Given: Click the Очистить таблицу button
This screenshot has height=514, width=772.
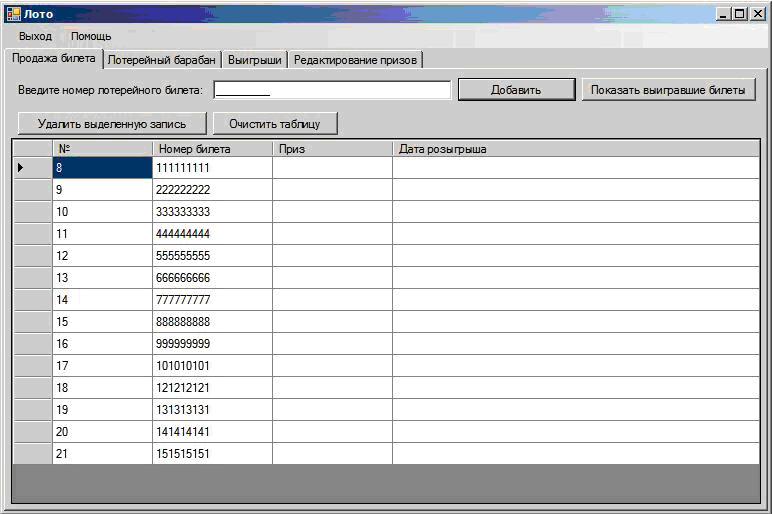Looking at the screenshot, I should (x=275, y=124).
